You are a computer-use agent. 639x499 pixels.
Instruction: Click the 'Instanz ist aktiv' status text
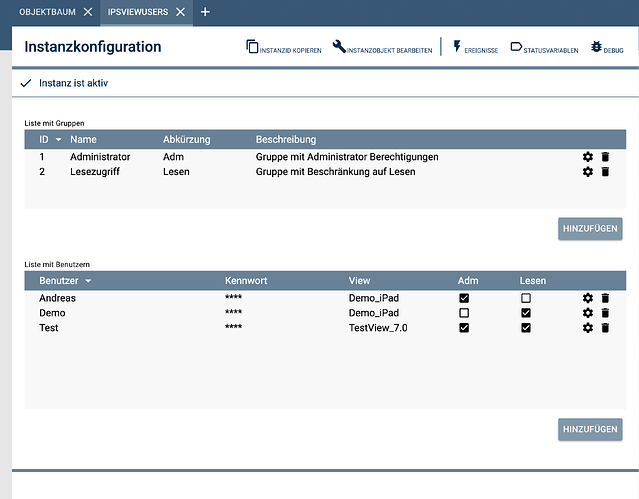[73, 83]
